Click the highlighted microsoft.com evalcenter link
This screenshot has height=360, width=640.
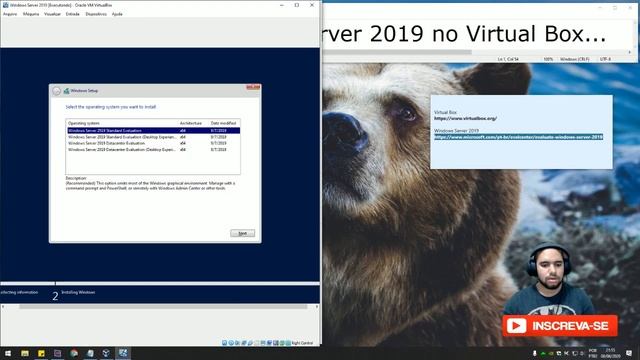coord(518,137)
